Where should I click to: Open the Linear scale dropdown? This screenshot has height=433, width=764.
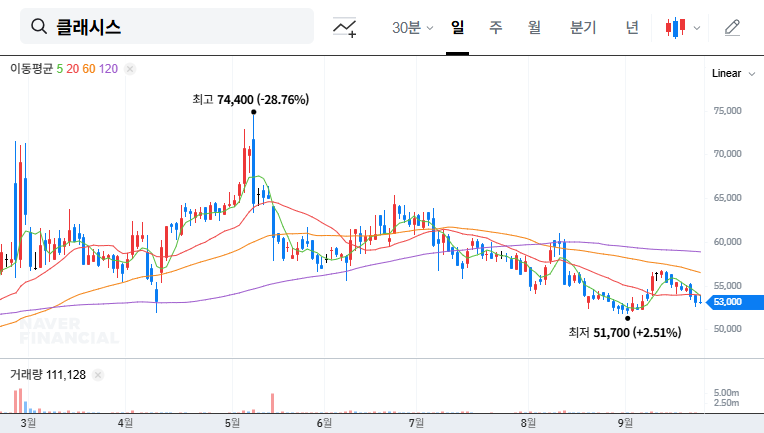(732, 74)
